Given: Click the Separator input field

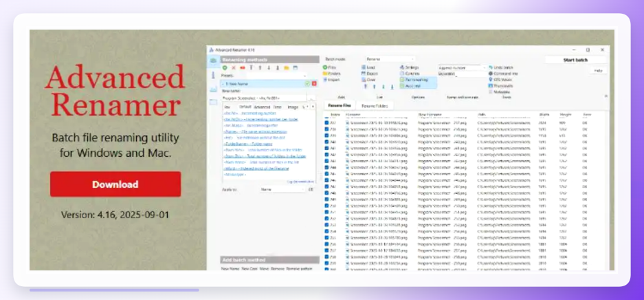Looking at the screenshot, I should 471,74.
